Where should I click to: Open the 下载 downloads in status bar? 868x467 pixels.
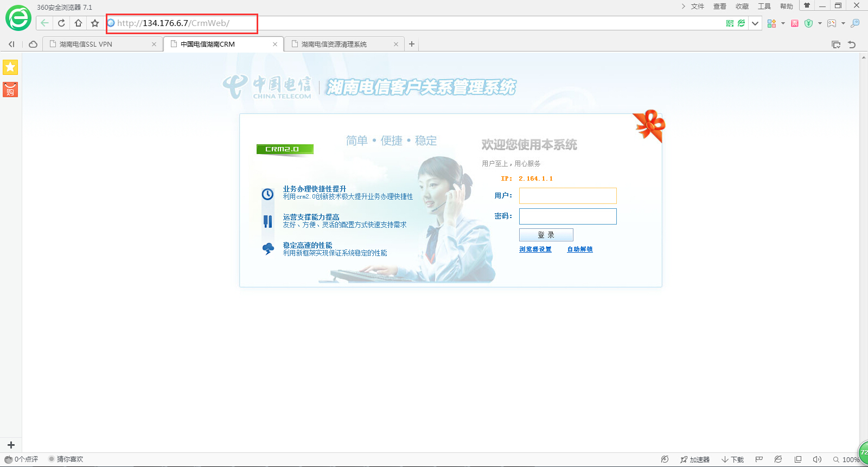point(732,459)
